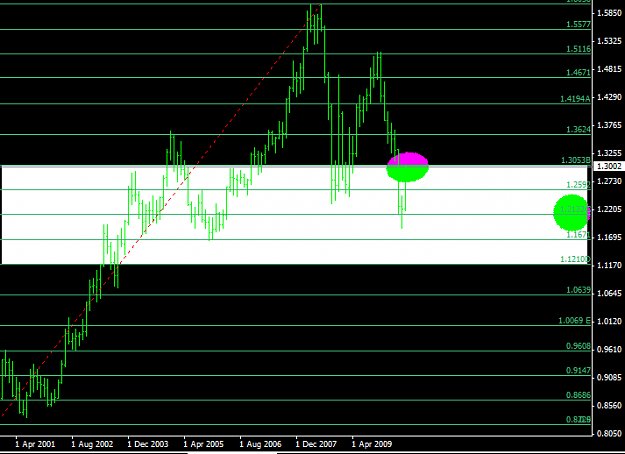Click the 1.1671 level label
Viewport: 625px width, 454px height.
(578, 235)
